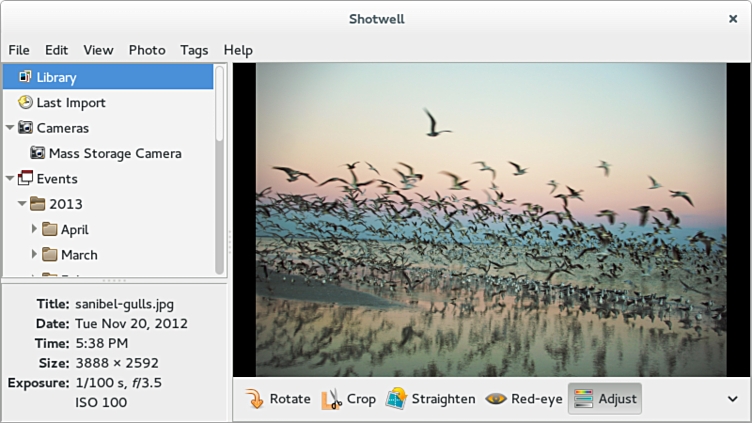Click the Rotate tool icon
The image size is (752, 423).
coord(255,399)
